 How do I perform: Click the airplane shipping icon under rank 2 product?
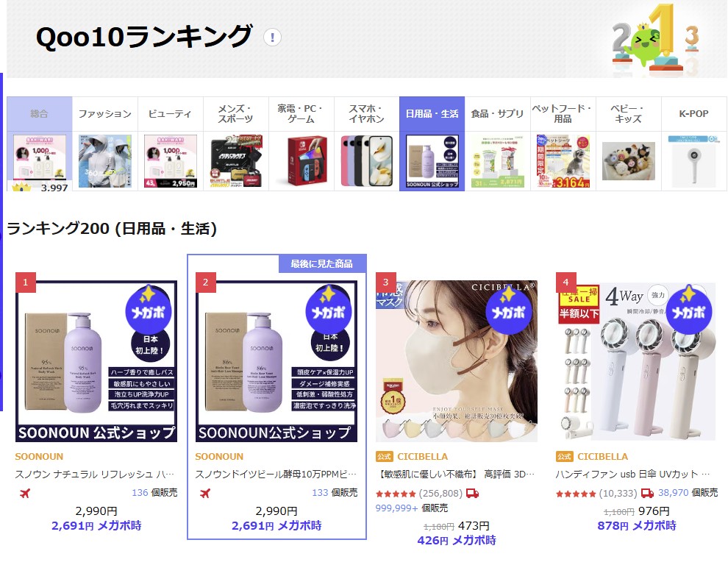coord(204,493)
